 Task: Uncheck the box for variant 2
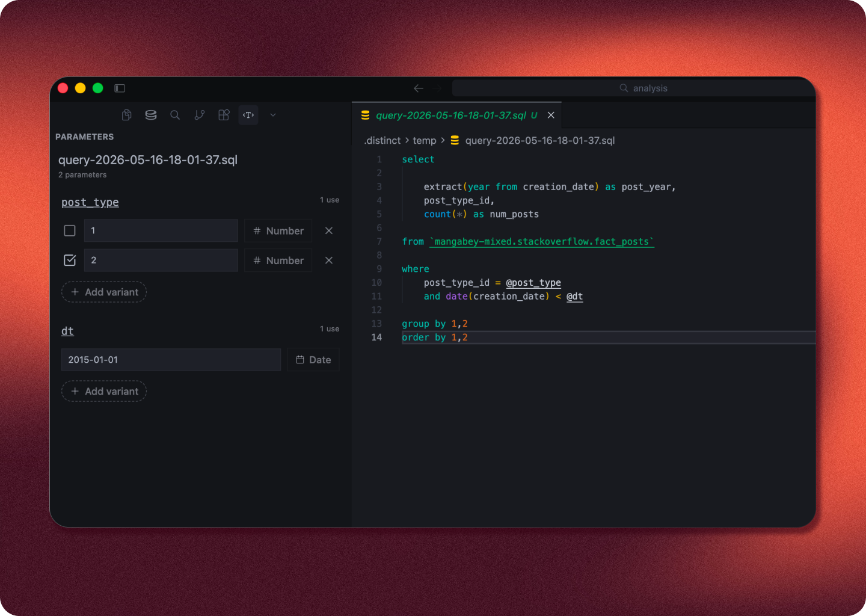[x=70, y=260]
